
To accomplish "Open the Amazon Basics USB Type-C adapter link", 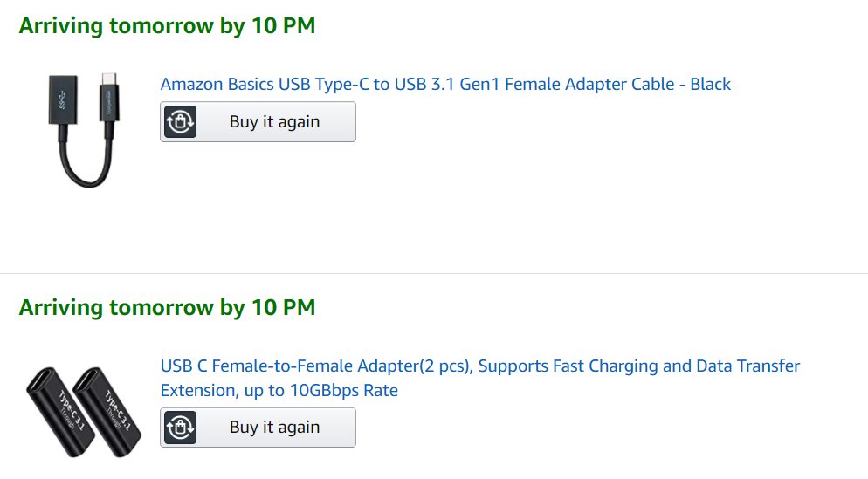I will [x=445, y=84].
